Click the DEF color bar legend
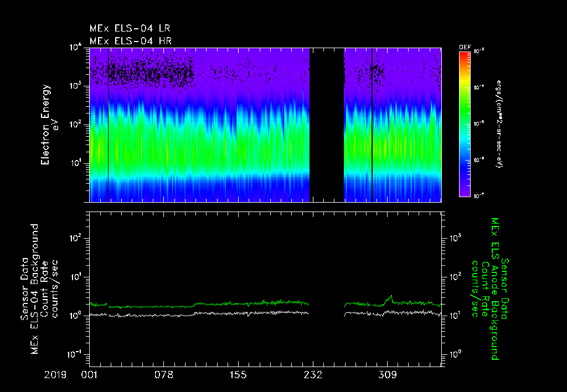 point(465,124)
